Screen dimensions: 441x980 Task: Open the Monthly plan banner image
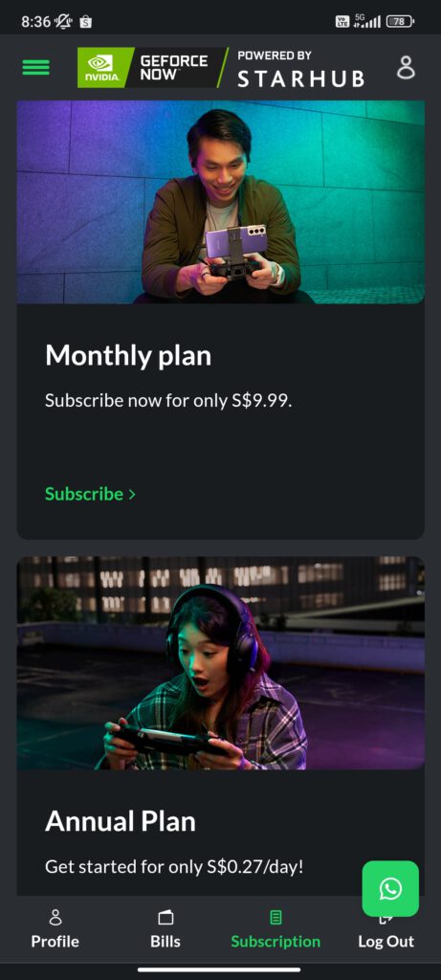pyautogui.click(x=220, y=202)
